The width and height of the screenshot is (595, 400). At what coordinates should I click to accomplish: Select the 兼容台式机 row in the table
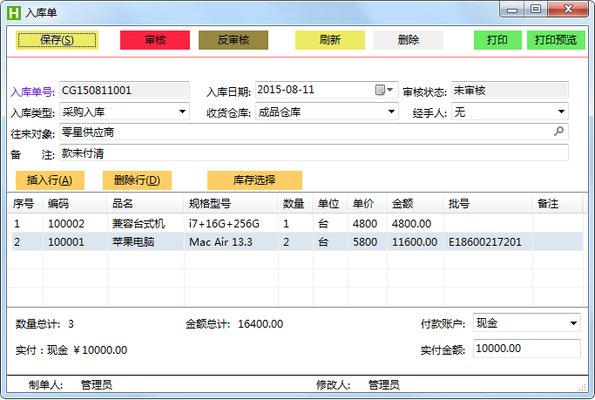(x=295, y=224)
